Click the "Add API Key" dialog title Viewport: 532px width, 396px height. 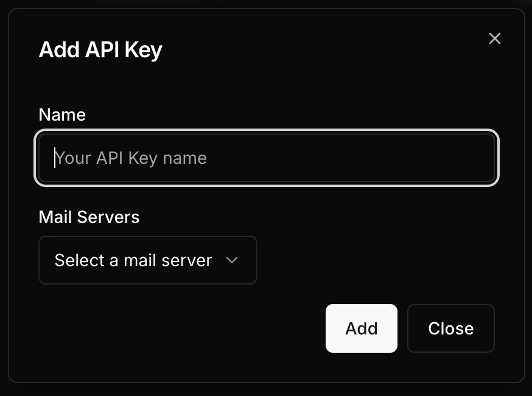[x=100, y=49]
